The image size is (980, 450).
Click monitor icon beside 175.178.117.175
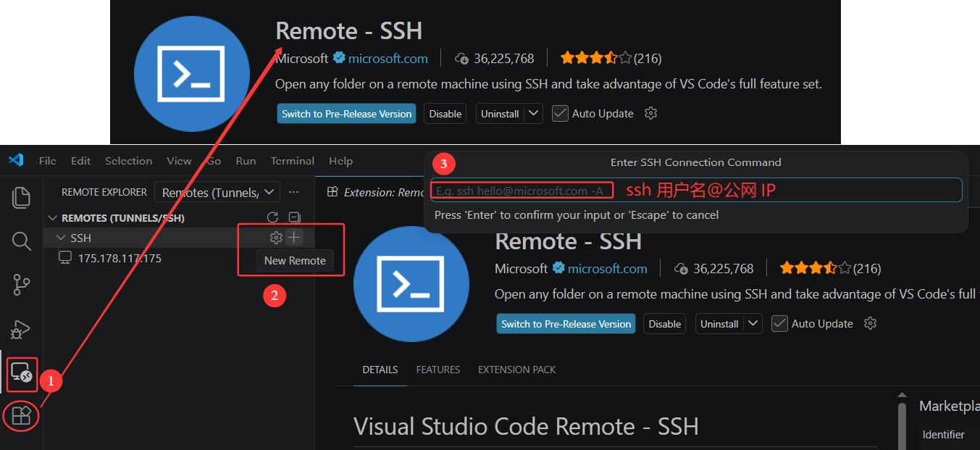coord(65,258)
